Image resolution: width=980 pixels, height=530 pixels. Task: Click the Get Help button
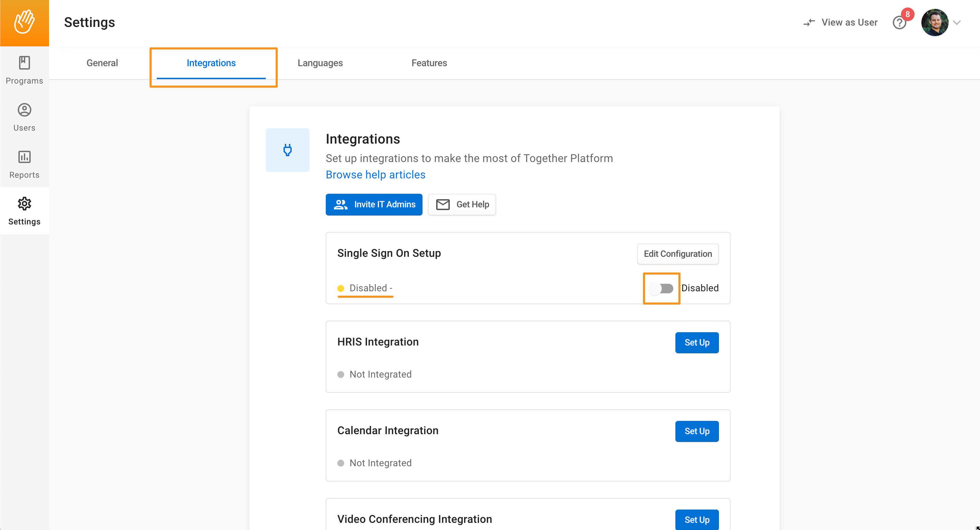[461, 205]
